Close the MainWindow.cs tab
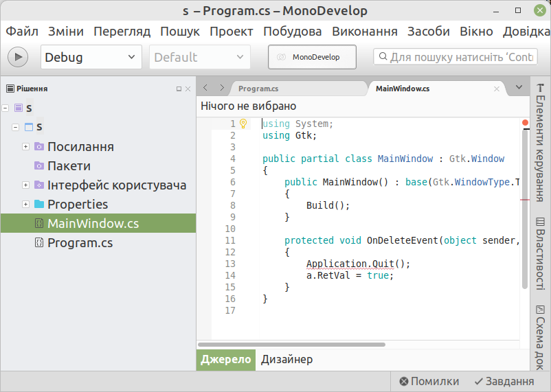551x392 pixels. pyautogui.click(x=497, y=89)
